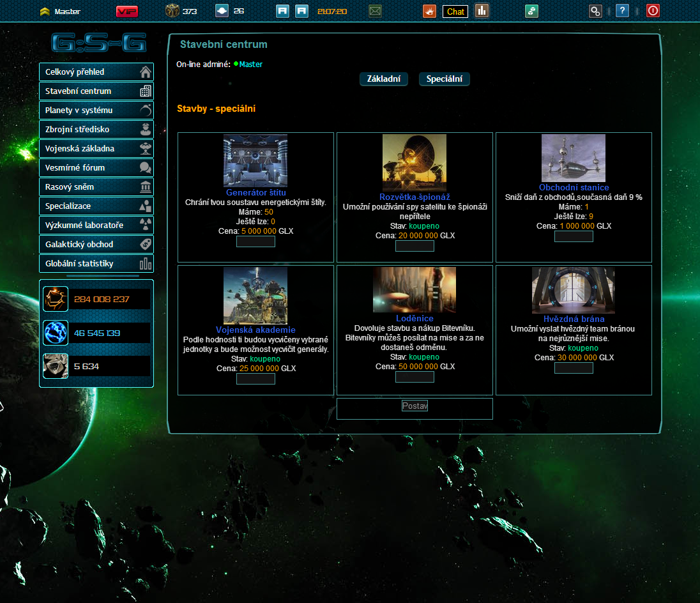Click the 46 545 139 resource value
The height and width of the screenshot is (603, 700).
(x=97, y=333)
